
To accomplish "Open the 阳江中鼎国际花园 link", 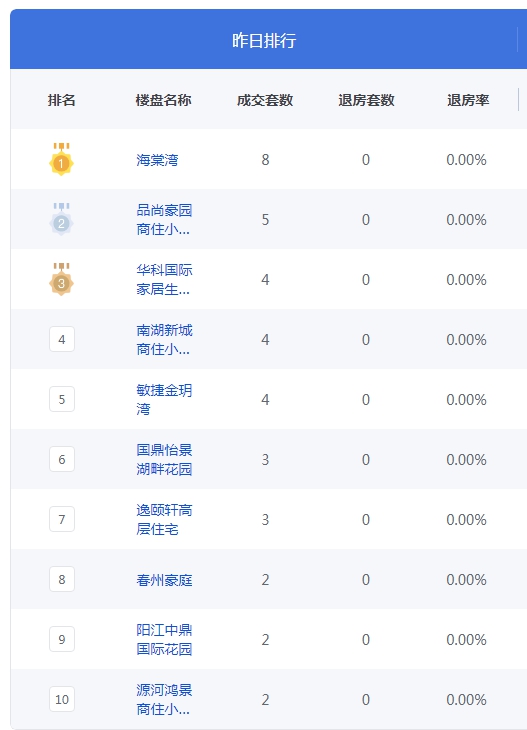I will [x=164, y=640].
